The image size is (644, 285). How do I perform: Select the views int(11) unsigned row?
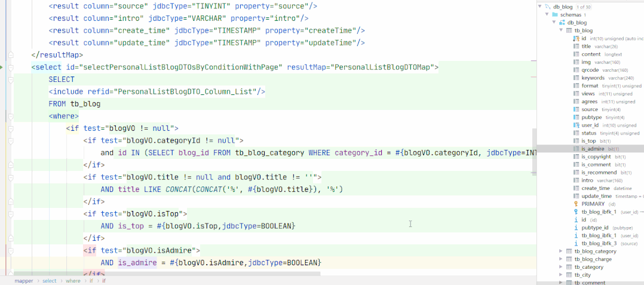590,94
